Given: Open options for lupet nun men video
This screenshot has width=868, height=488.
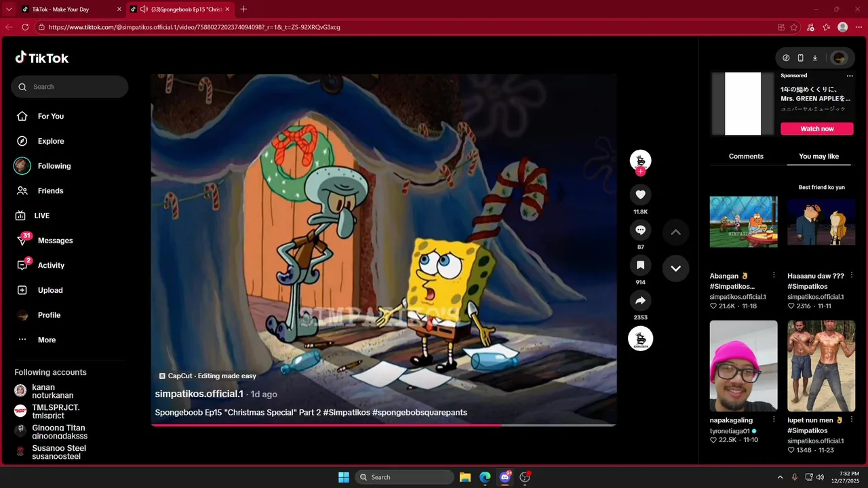Looking at the screenshot, I should click(x=852, y=420).
